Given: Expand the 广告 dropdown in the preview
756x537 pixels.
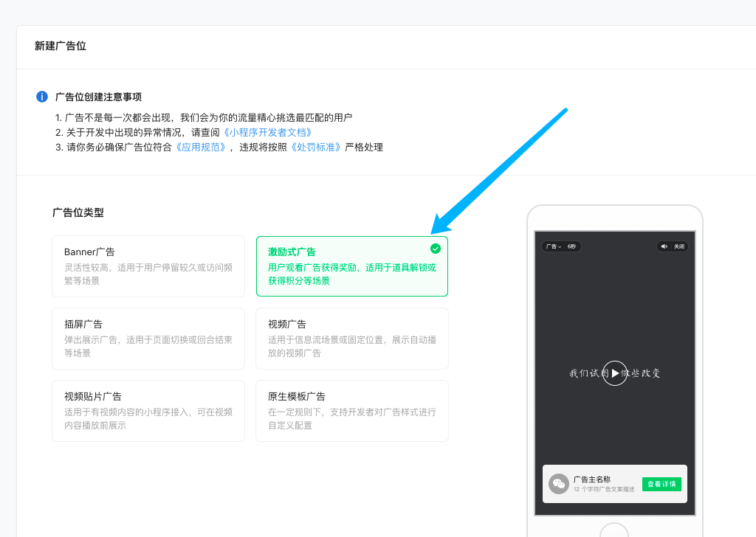Looking at the screenshot, I should (x=554, y=246).
